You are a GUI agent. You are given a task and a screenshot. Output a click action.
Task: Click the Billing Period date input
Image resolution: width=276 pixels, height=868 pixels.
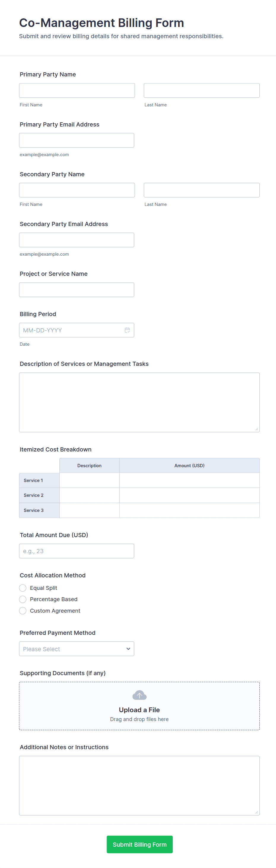[71, 330]
